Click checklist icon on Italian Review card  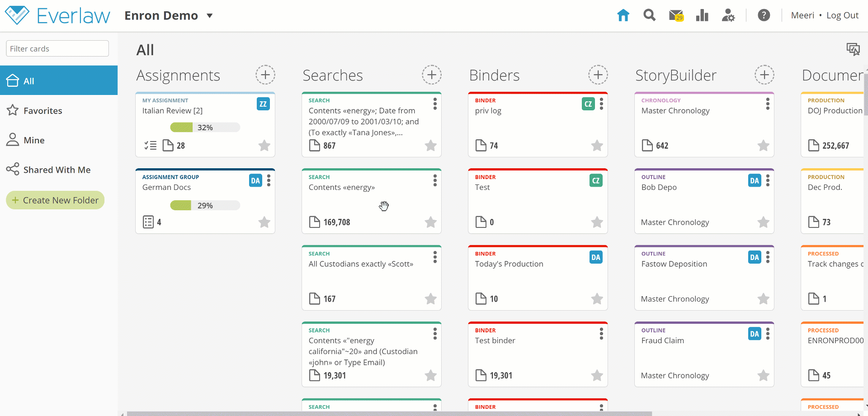[150, 145]
